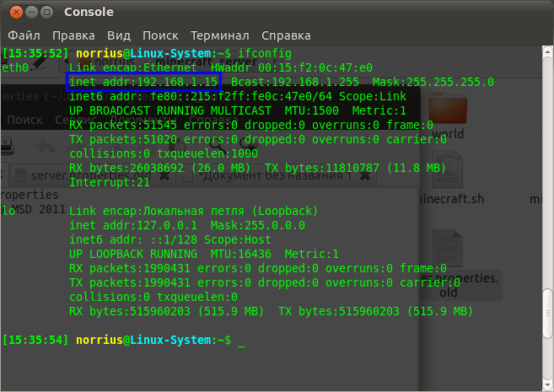Click the inet addr:192.168.1.15 text

[x=143, y=82]
